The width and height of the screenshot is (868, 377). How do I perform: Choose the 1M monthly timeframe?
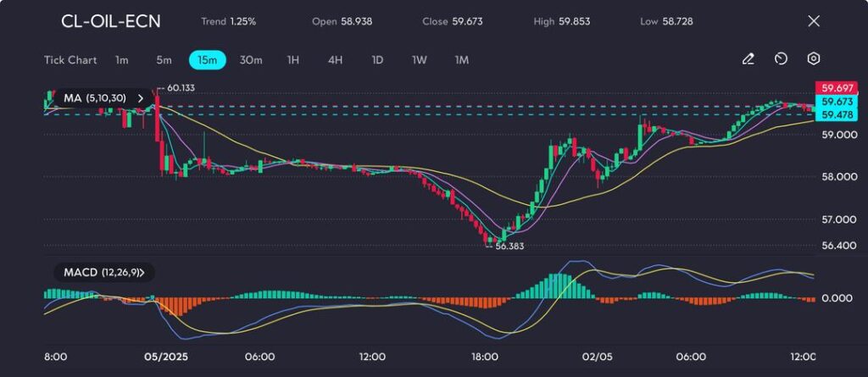point(462,60)
